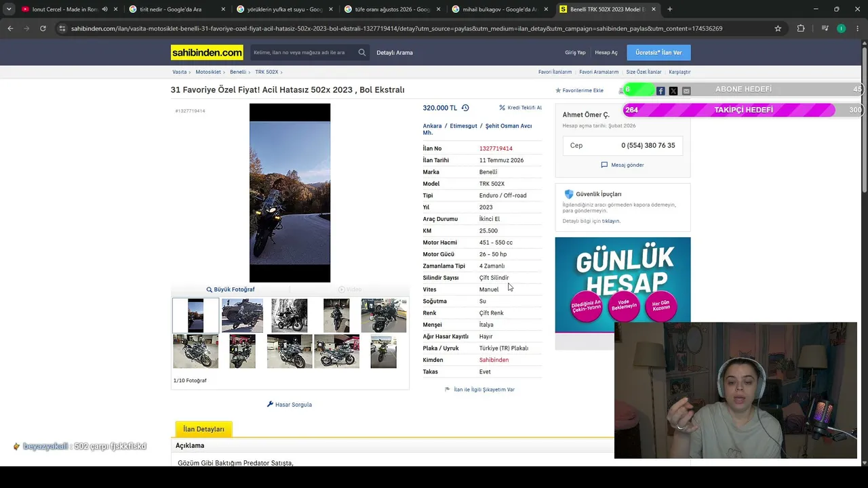Viewport: 868px width, 488px height.
Task: Click the Ankara location link
Action: tap(432, 126)
